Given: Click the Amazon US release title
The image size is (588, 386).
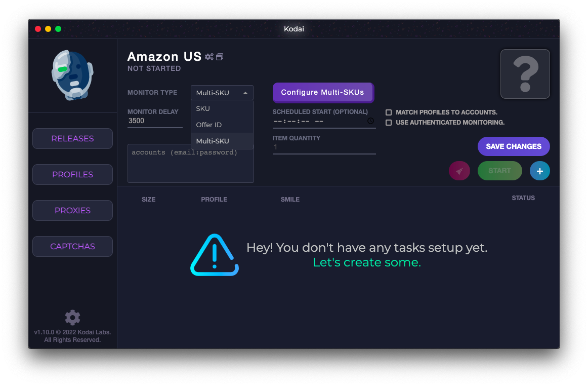Looking at the screenshot, I should (164, 57).
